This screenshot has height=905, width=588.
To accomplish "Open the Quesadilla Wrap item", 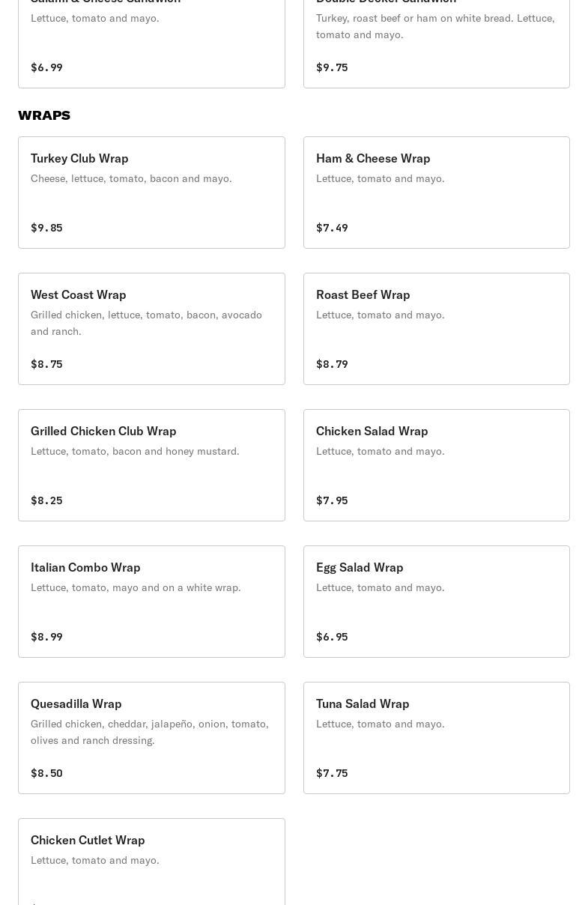I will click(151, 738).
